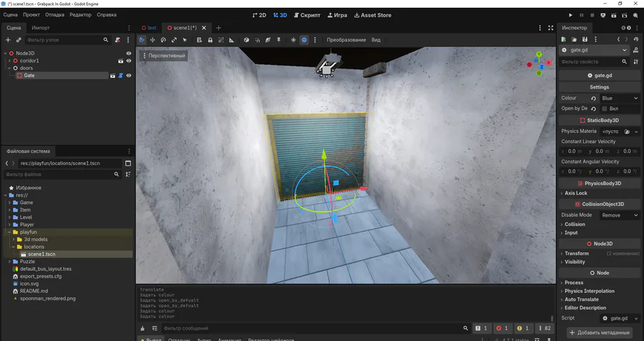
Task: Open Physics Material resource dropdown
Action: [x=636, y=132]
